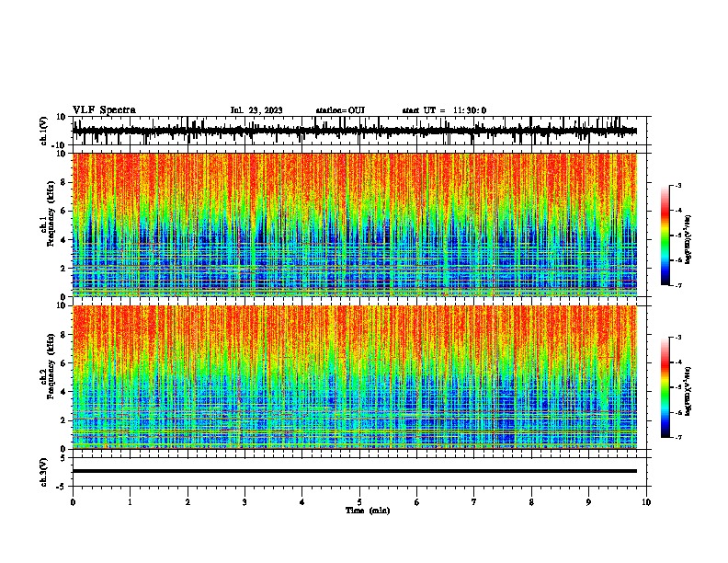
Task: Click the "8" kHz tick on the ch.1 frequency axis
Action: point(63,182)
